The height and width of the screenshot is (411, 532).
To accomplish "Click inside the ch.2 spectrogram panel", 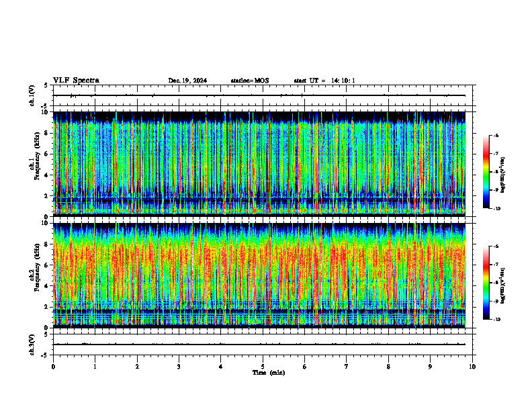I will point(259,275).
